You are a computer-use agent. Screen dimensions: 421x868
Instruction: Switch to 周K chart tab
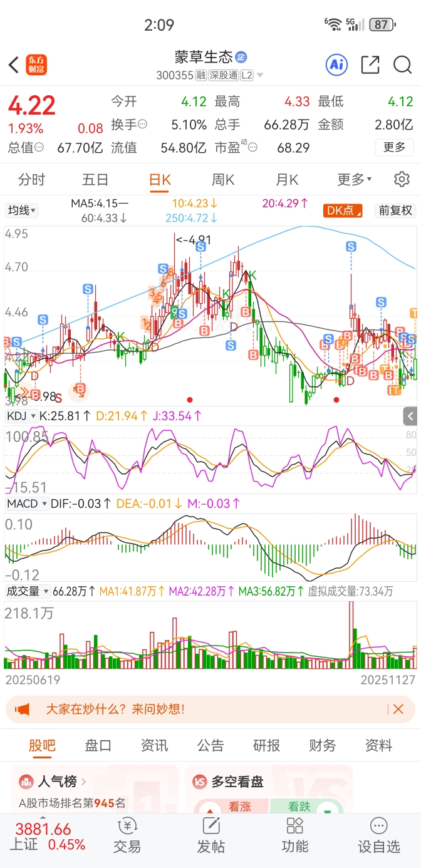point(223,180)
